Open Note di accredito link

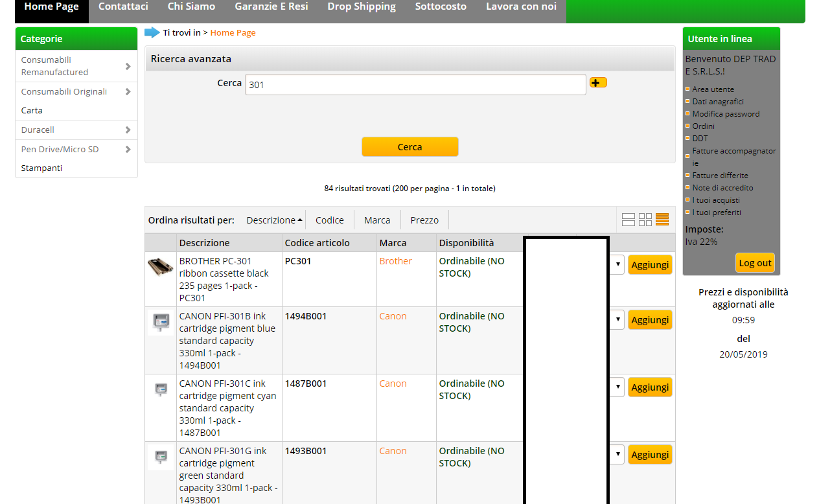[722, 188]
